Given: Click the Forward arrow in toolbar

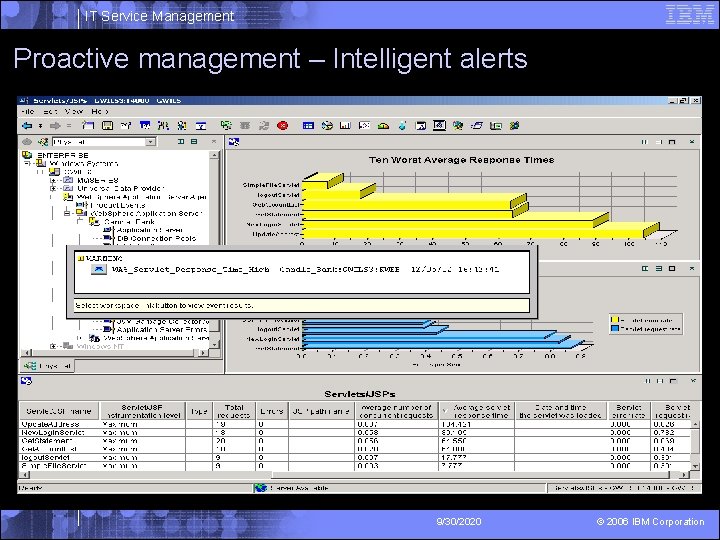Looking at the screenshot, I should [x=55, y=126].
